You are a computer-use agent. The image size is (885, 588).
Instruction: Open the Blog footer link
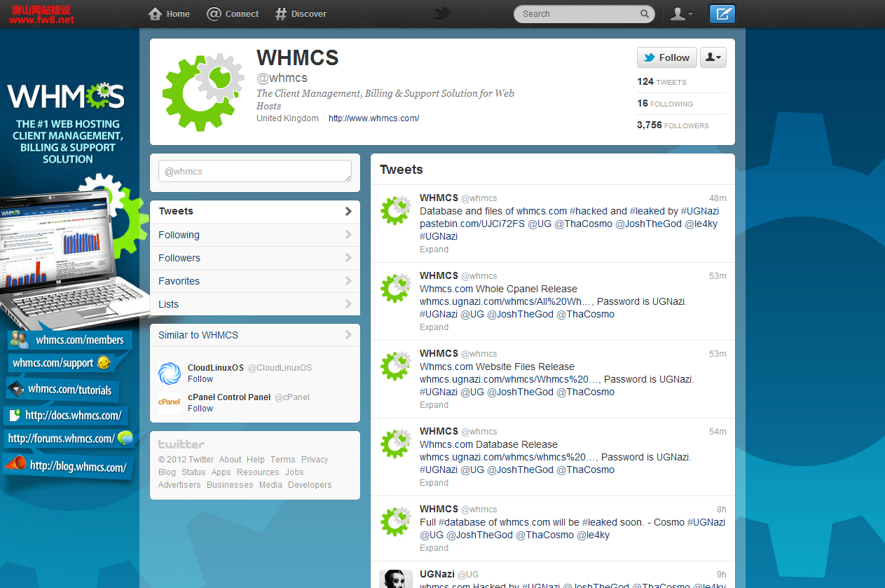[167, 472]
